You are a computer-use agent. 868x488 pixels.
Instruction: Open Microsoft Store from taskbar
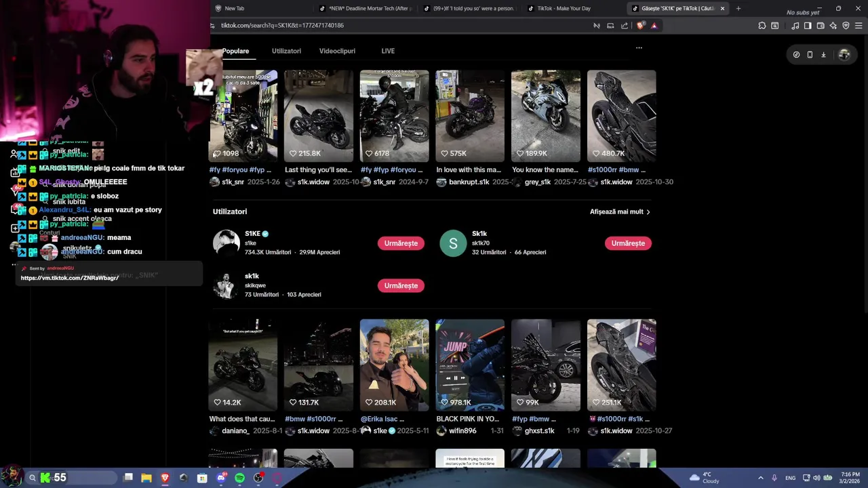pyautogui.click(x=202, y=478)
